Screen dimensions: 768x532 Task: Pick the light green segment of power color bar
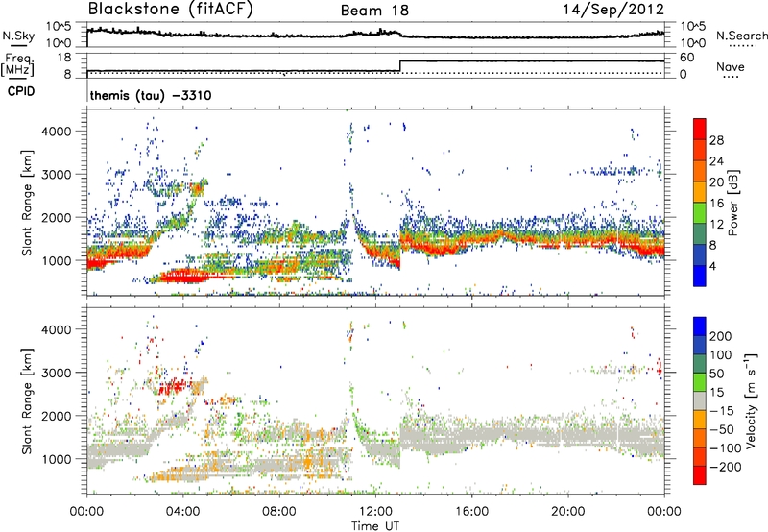[x=700, y=213]
